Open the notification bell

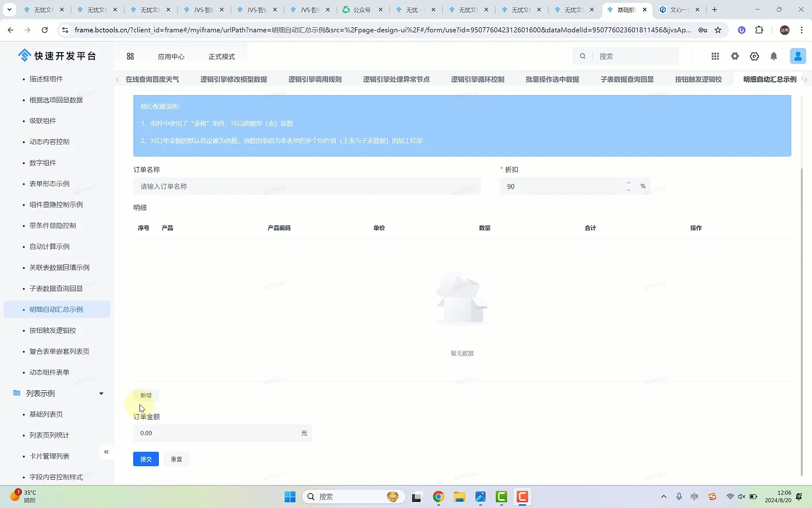tap(774, 56)
